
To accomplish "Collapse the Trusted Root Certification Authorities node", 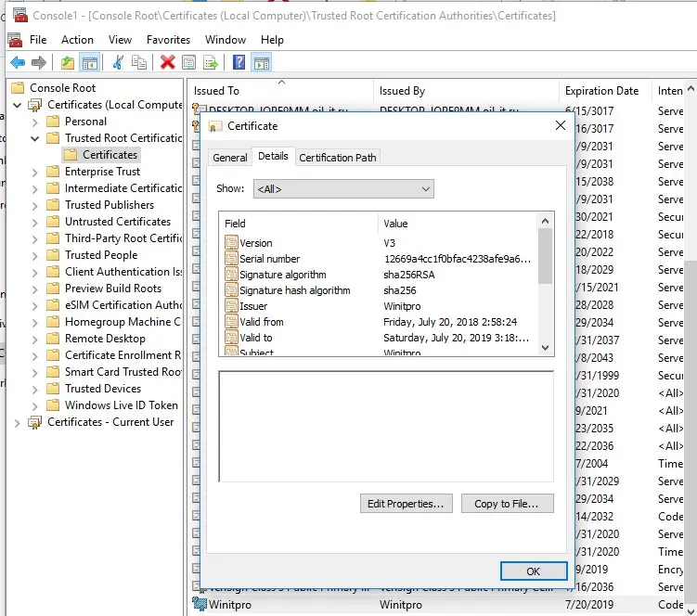I will coord(35,138).
